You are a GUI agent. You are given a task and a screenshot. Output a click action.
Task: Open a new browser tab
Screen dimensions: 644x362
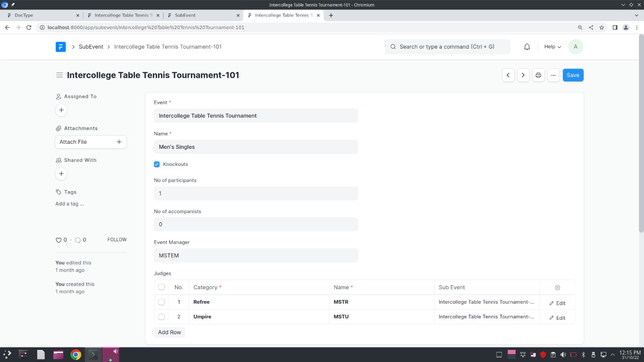pos(331,15)
